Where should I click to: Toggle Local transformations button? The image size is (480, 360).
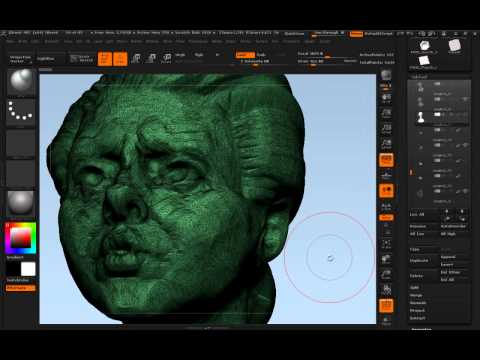click(x=386, y=191)
